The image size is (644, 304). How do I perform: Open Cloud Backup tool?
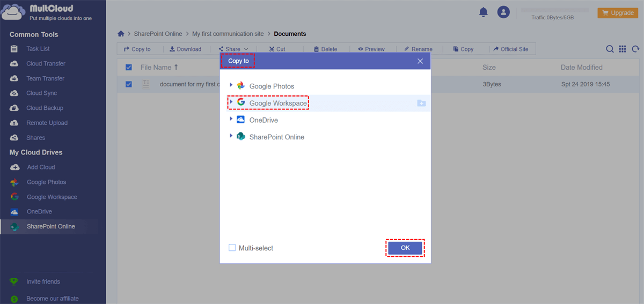pyautogui.click(x=45, y=108)
